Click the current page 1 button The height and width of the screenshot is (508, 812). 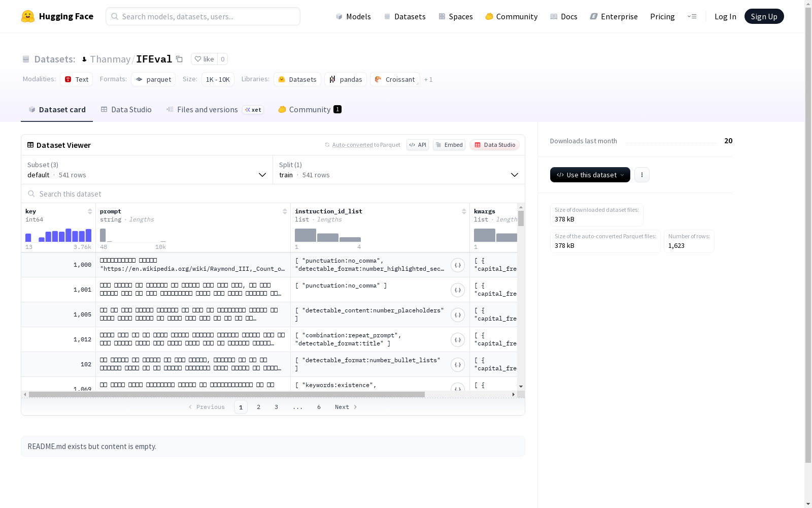tap(241, 407)
